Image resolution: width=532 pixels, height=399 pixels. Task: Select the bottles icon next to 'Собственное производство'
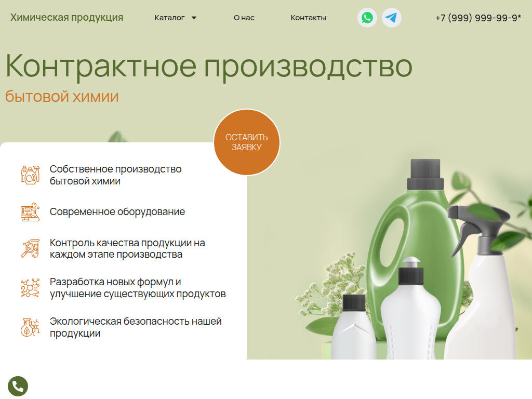30,175
